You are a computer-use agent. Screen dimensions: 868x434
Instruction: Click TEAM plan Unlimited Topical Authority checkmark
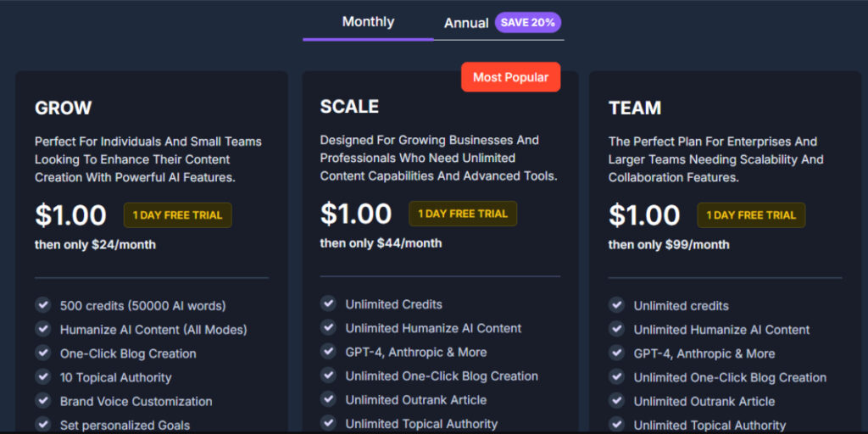point(616,424)
